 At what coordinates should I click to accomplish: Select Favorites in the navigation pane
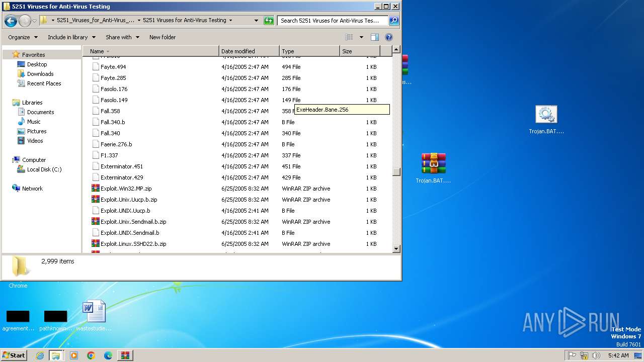click(x=33, y=55)
